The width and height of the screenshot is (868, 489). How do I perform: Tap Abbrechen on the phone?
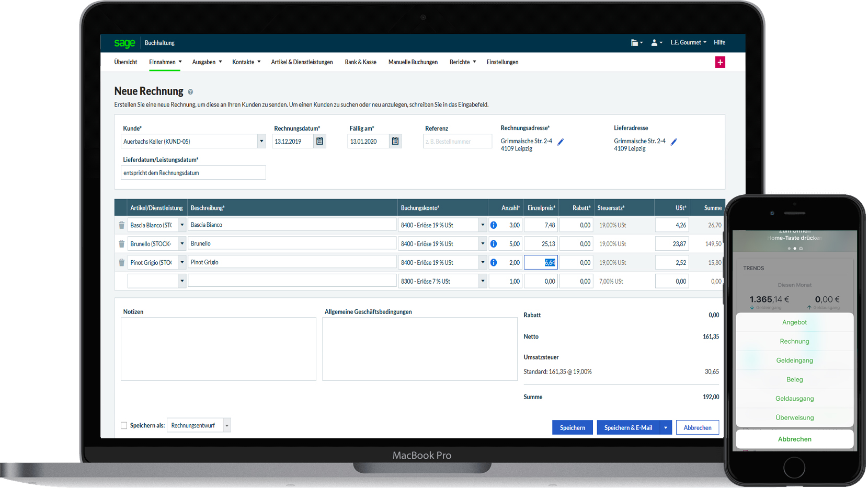(x=794, y=439)
